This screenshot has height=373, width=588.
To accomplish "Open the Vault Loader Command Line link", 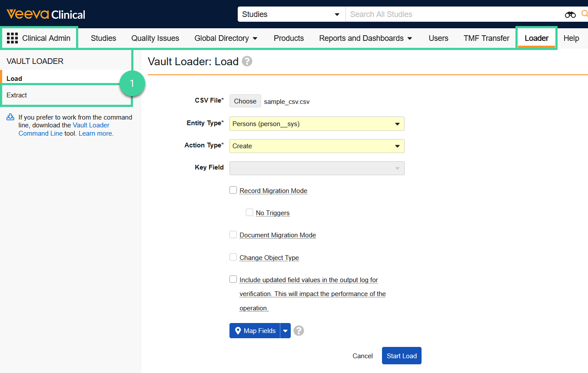I will pos(91,125).
